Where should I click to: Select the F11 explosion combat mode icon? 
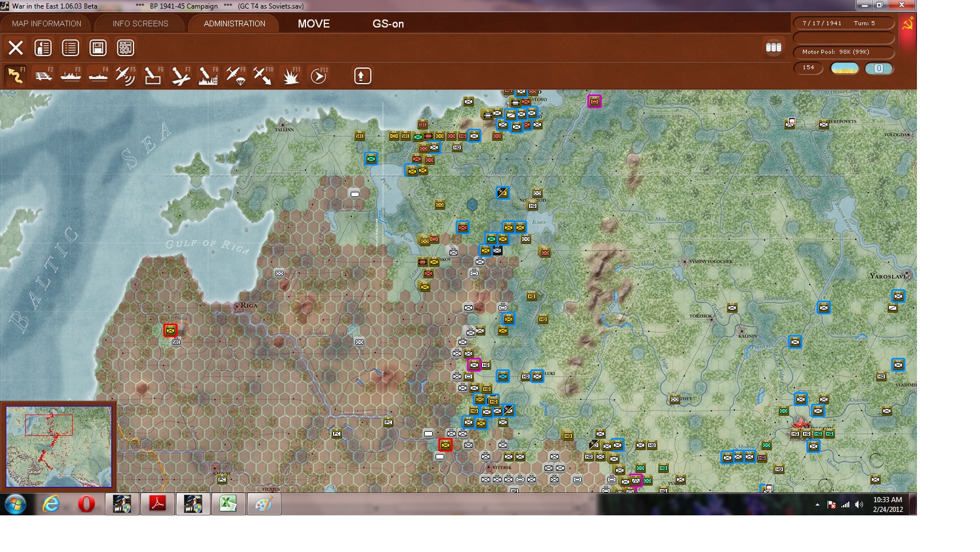(291, 76)
